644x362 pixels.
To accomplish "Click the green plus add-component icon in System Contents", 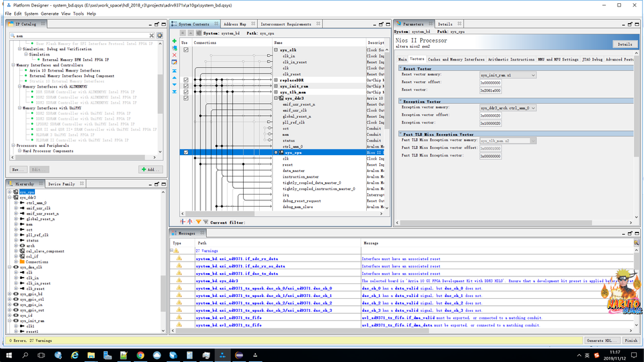I will (x=175, y=42).
